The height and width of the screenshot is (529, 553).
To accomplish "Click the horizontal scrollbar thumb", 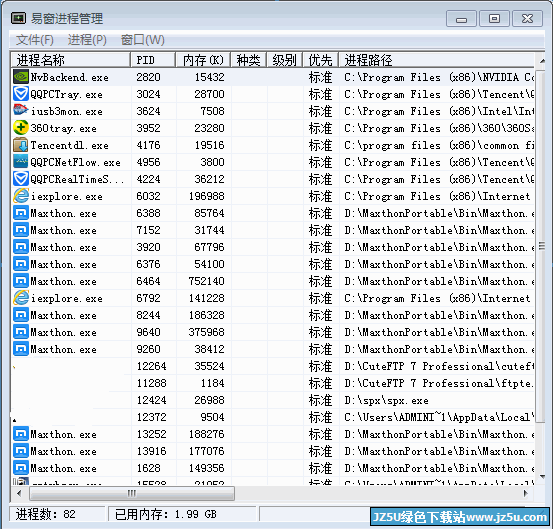I will [x=132, y=493].
